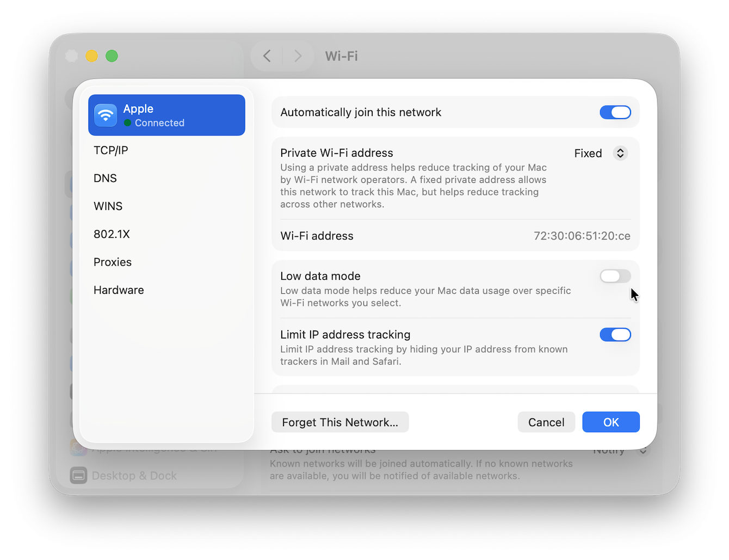Open the Proxies settings section

pos(113,262)
